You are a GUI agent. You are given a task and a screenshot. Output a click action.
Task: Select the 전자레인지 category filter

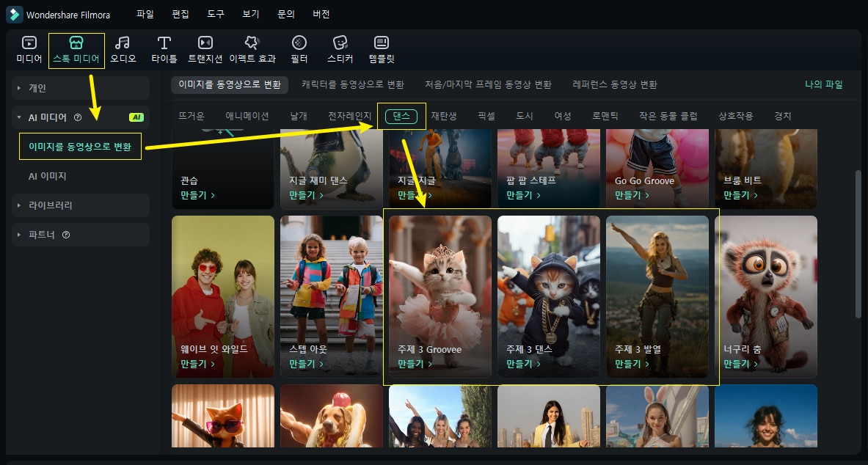pos(350,116)
